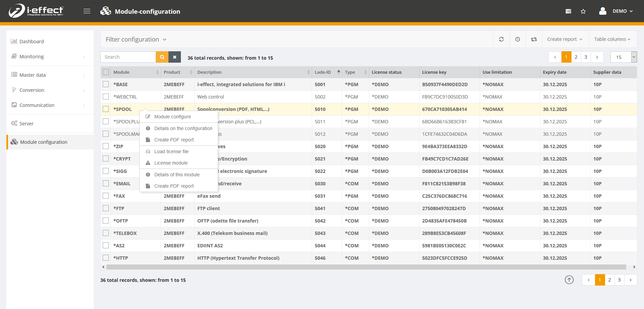This screenshot has width=644, height=309.
Task: Click the horizontal scrollbar under the table
Action: 366,267
